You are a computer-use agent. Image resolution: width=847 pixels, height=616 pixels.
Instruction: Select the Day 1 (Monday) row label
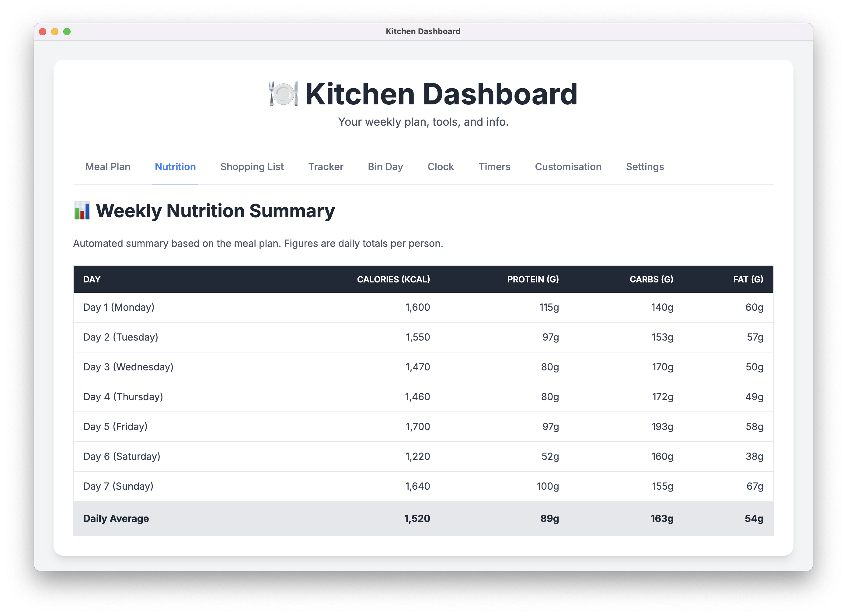pos(119,307)
